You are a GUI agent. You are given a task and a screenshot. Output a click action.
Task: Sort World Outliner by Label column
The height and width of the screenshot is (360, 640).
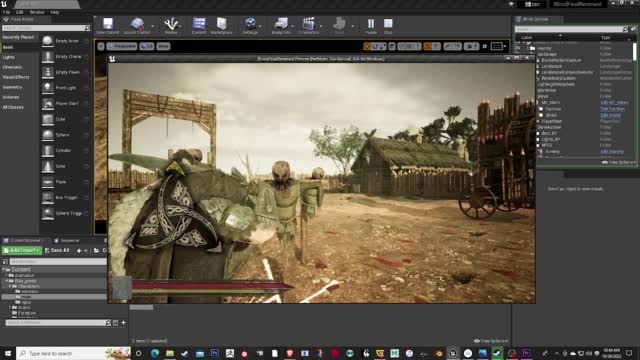pyautogui.click(x=527, y=38)
